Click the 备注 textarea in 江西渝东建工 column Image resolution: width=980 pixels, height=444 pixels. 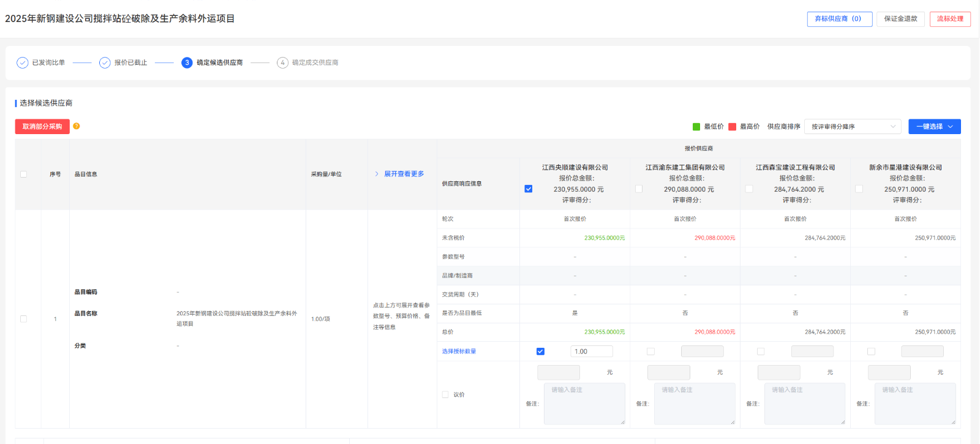(x=695, y=404)
